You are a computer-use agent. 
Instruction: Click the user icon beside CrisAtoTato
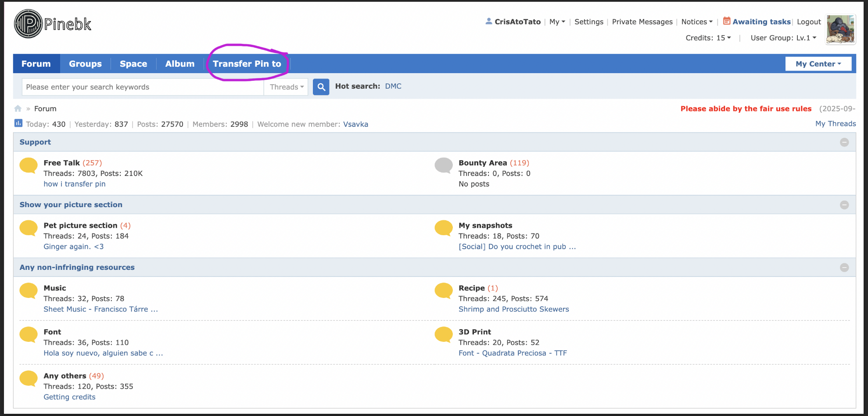pyautogui.click(x=489, y=21)
